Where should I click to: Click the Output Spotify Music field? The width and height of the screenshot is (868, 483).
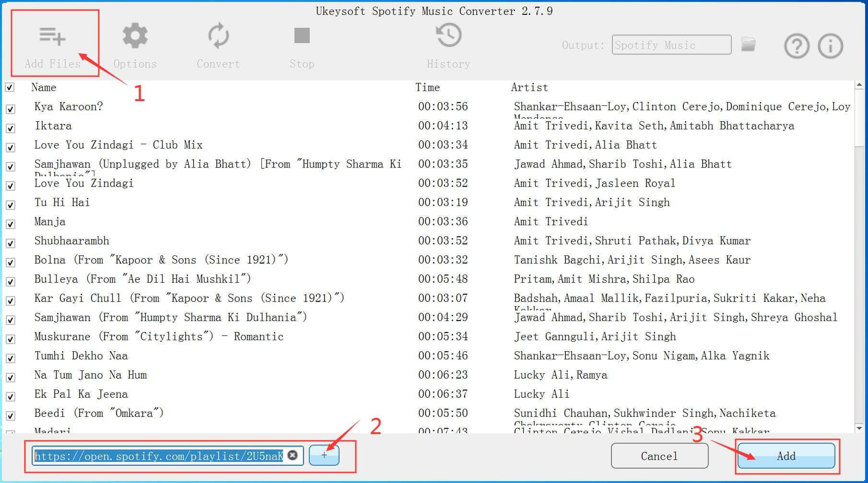[x=671, y=45]
